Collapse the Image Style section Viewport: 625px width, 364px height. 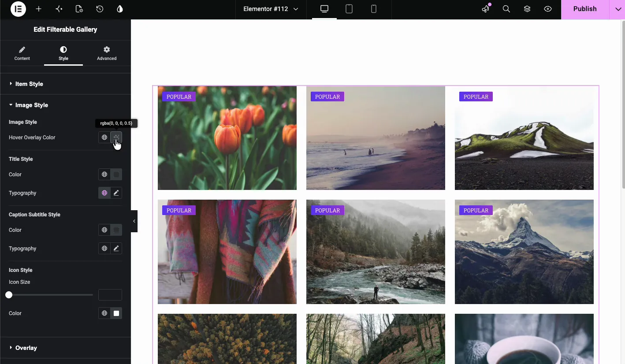point(65,105)
